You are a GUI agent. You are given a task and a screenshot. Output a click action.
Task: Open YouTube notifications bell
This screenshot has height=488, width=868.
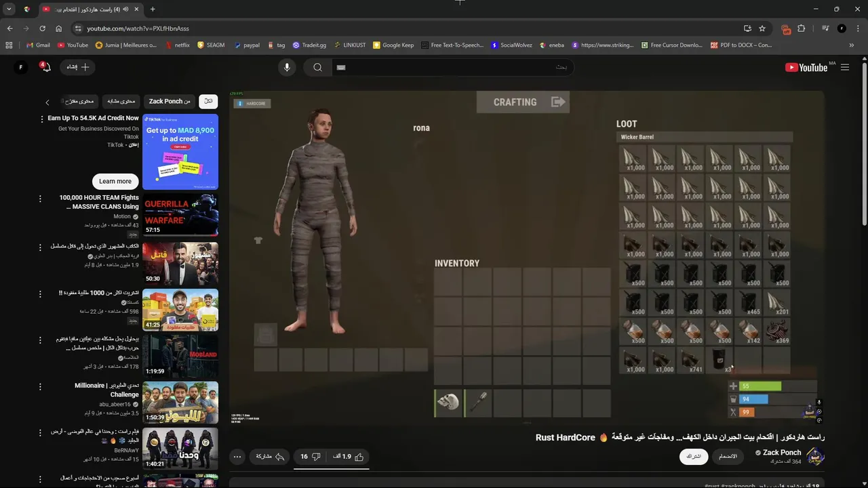45,66
